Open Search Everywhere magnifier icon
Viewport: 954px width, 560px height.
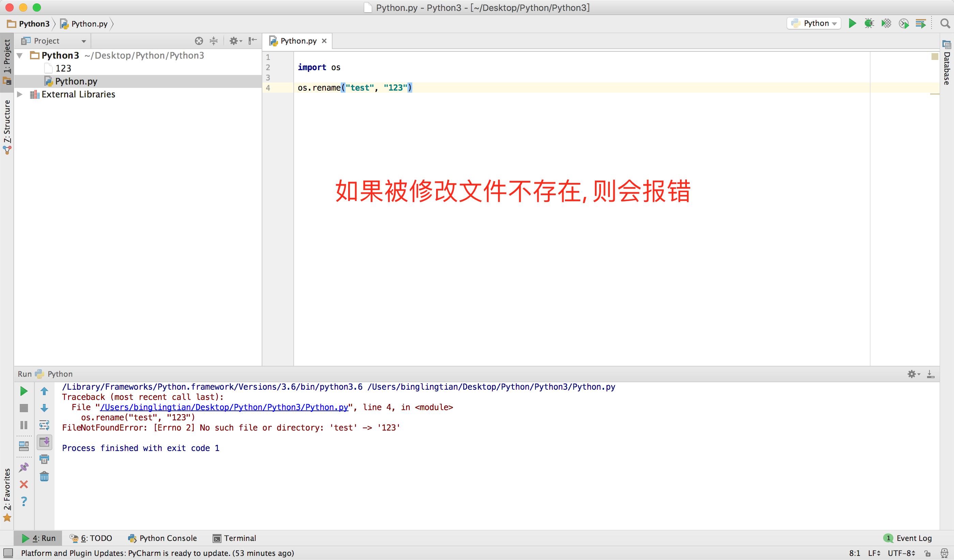tap(945, 24)
